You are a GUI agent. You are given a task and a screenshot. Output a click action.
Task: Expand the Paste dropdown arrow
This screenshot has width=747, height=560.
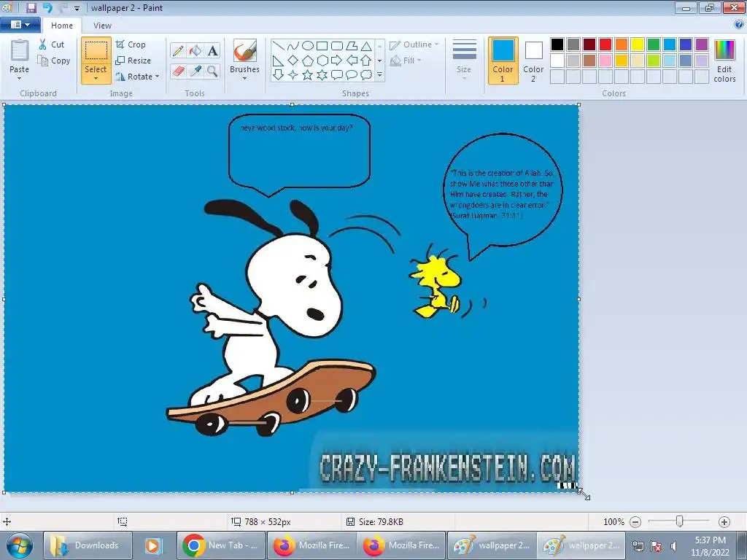(x=20, y=79)
